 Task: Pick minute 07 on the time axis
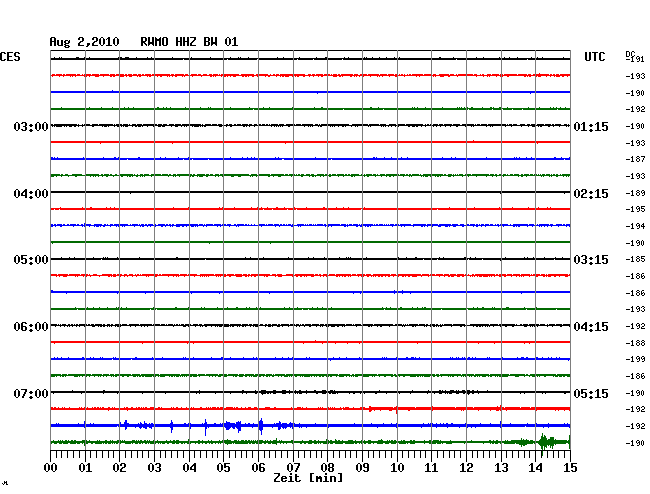[293, 467]
